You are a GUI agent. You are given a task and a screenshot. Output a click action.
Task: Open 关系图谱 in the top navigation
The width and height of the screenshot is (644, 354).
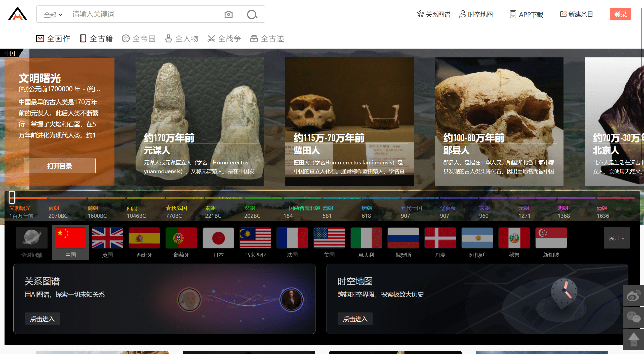(x=433, y=14)
